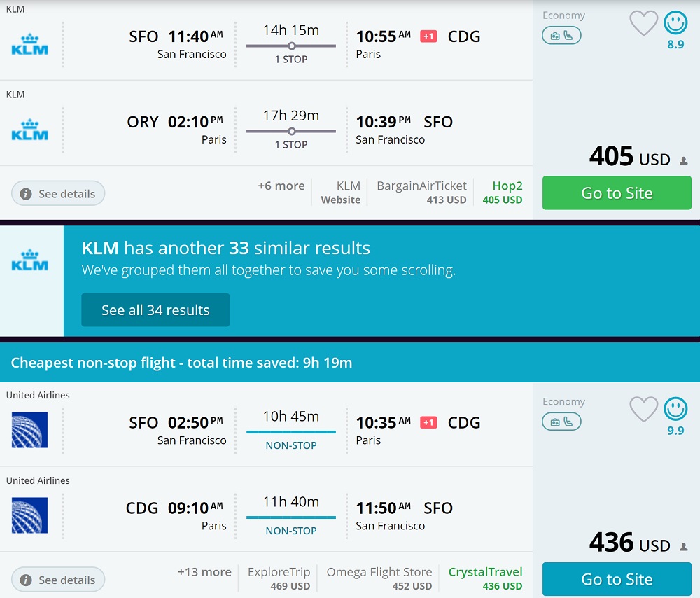Click United Airlines logo on CDG return
Screen dimensions: 700x598
[30, 515]
